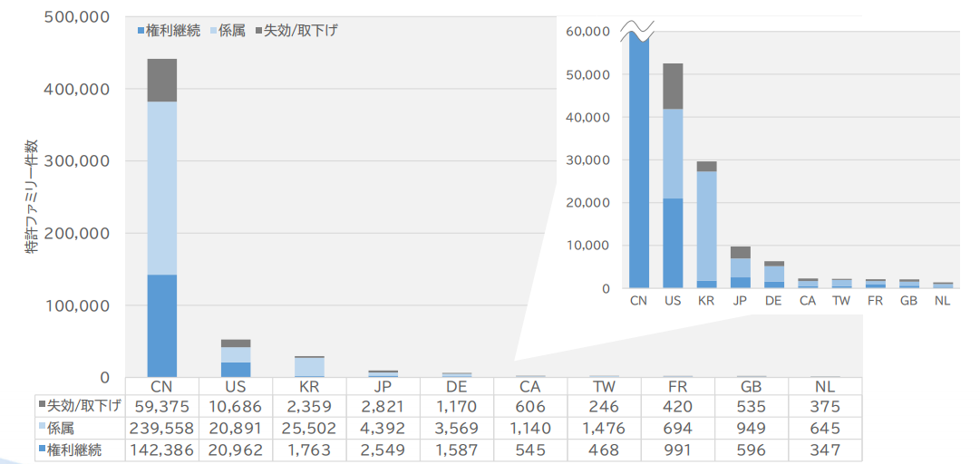Select the table cell with value 25,502

pyautogui.click(x=309, y=428)
